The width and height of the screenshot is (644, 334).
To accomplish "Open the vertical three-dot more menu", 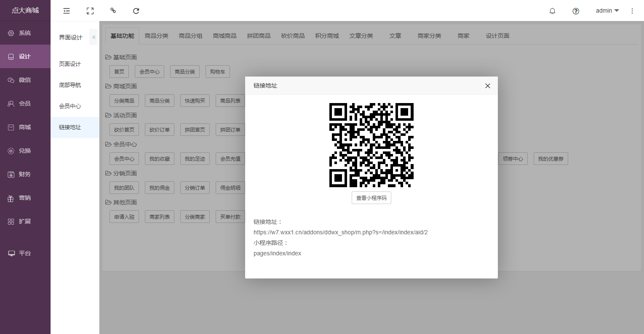I will click(x=632, y=11).
